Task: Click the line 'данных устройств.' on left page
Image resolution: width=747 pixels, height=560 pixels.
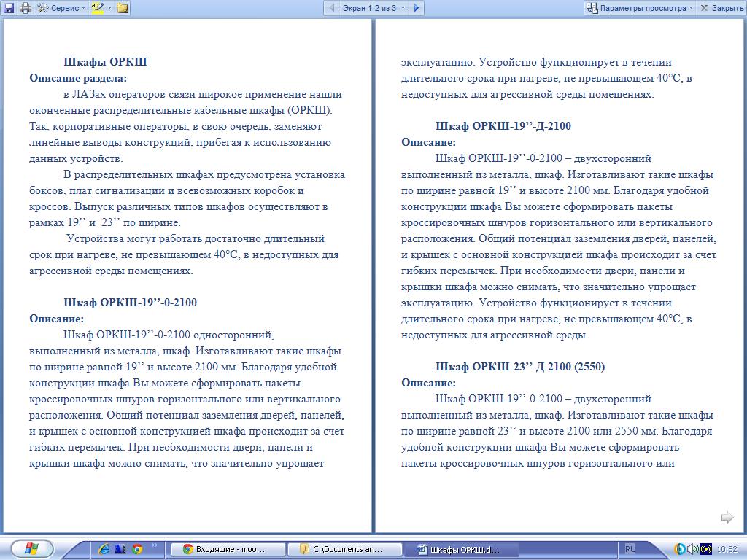Action: (x=76, y=158)
